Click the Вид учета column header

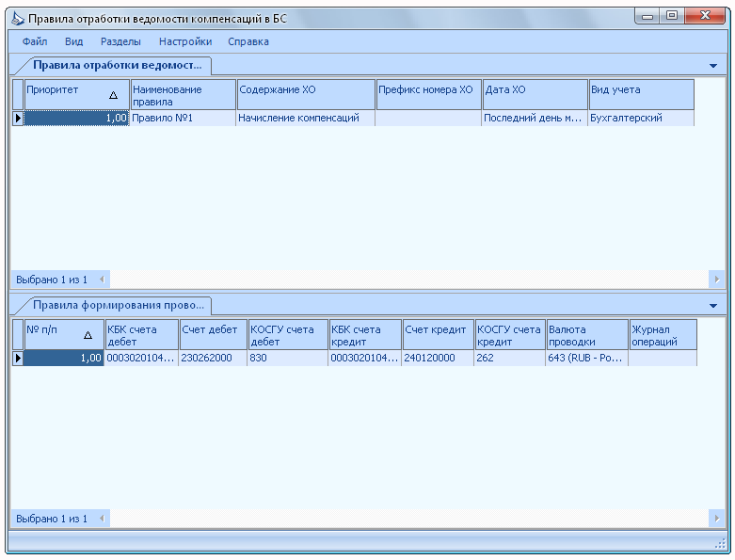[x=641, y=95]
